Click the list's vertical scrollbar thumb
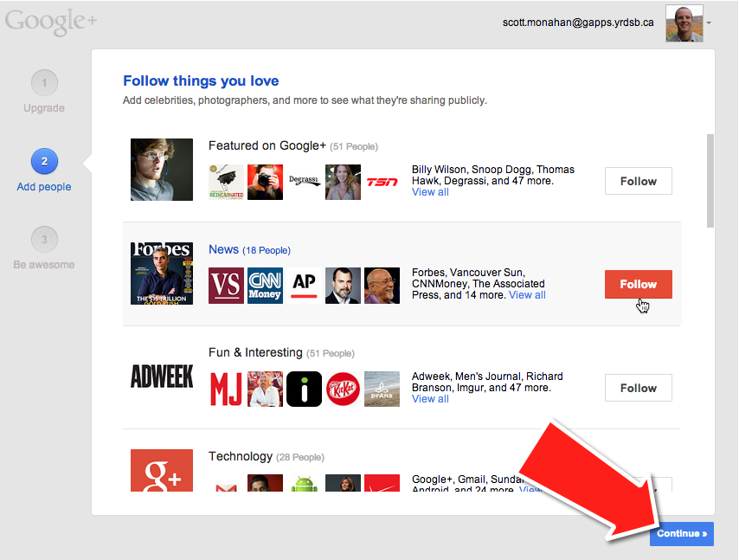The image size is (739, 560). pos(710,181)
